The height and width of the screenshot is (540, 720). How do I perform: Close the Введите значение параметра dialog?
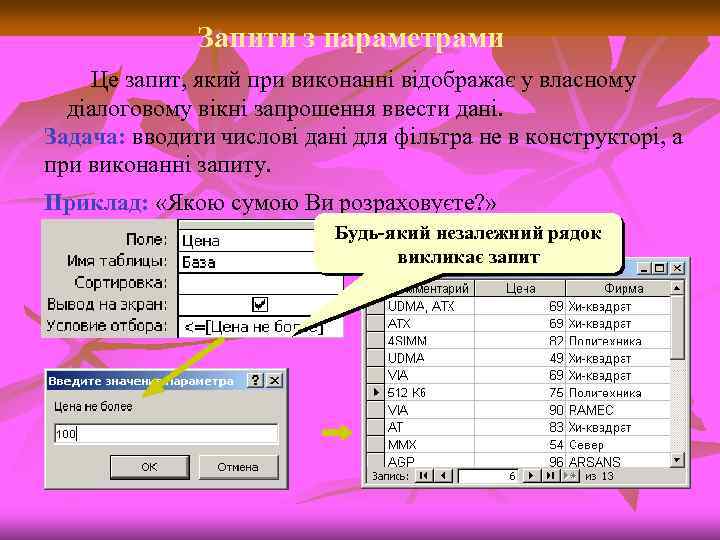point(274,380)
